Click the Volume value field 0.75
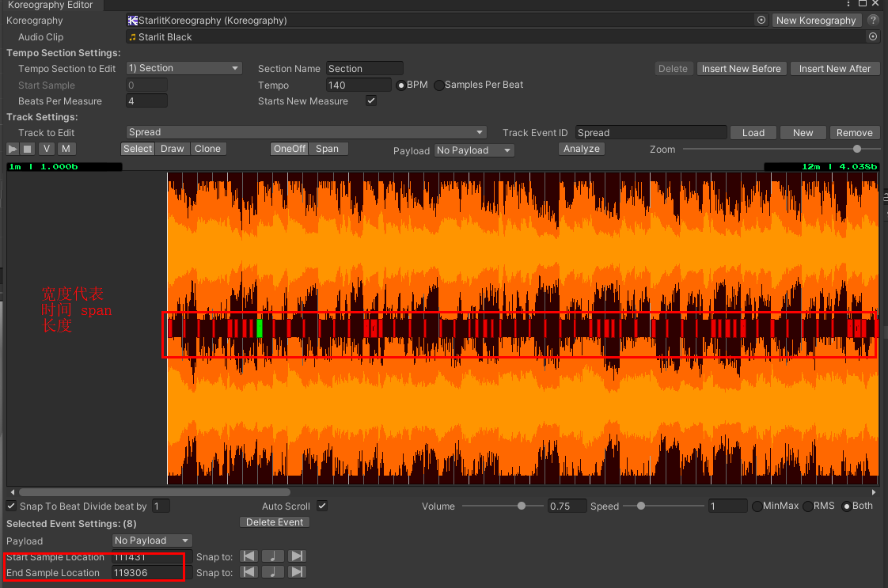The image size is (888, 588). coord(567,506)
